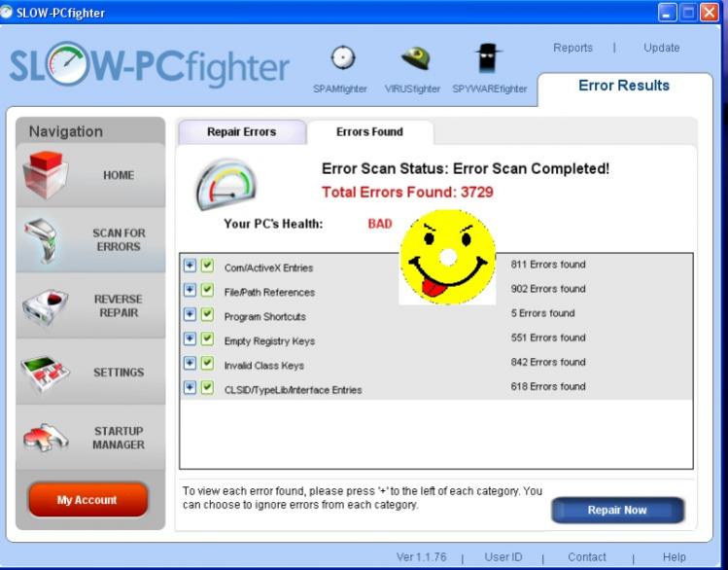Open the Reverse Repair icon
This screenshot has height=570, width=728.
click(x=46, y=306)
